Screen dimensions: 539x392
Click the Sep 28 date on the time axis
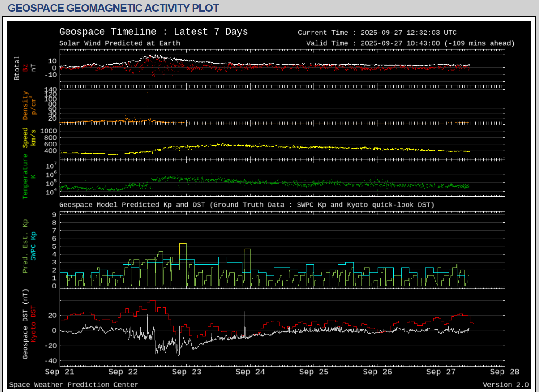[504, 372]
